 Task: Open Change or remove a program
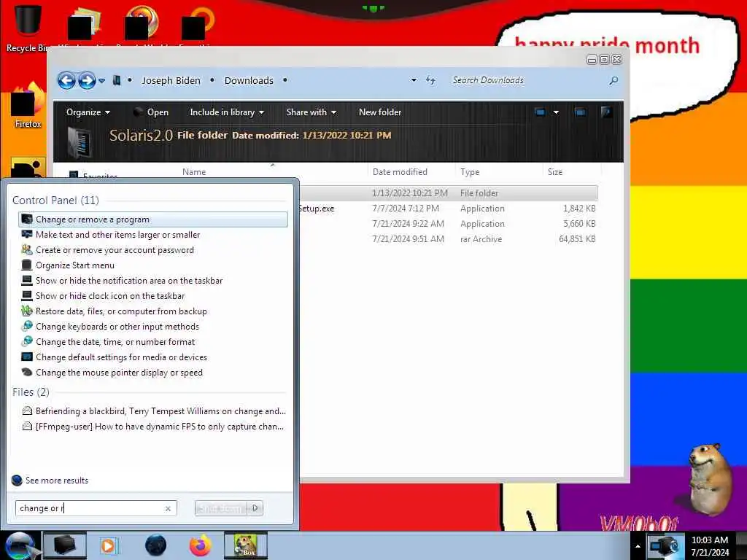(153, 219)
